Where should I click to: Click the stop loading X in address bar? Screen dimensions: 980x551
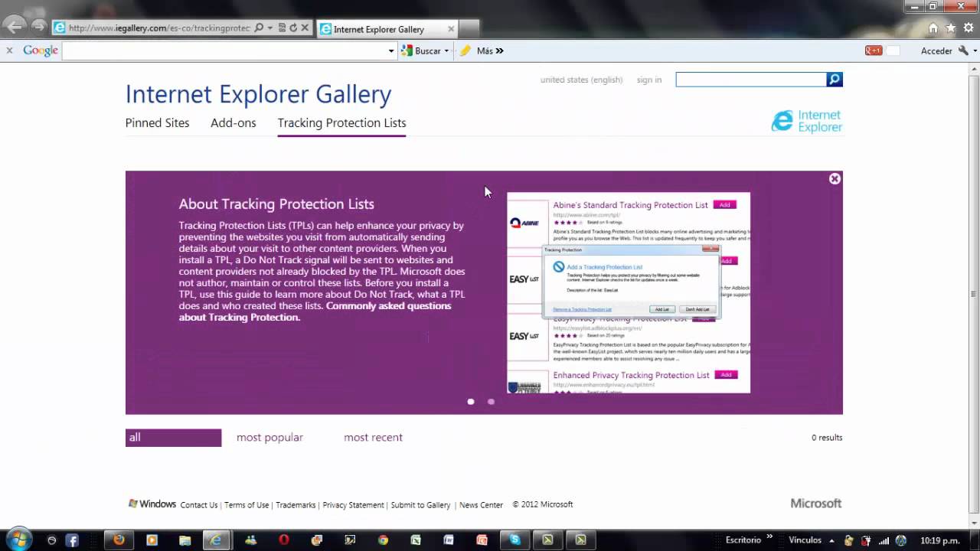tap(305, 28)
